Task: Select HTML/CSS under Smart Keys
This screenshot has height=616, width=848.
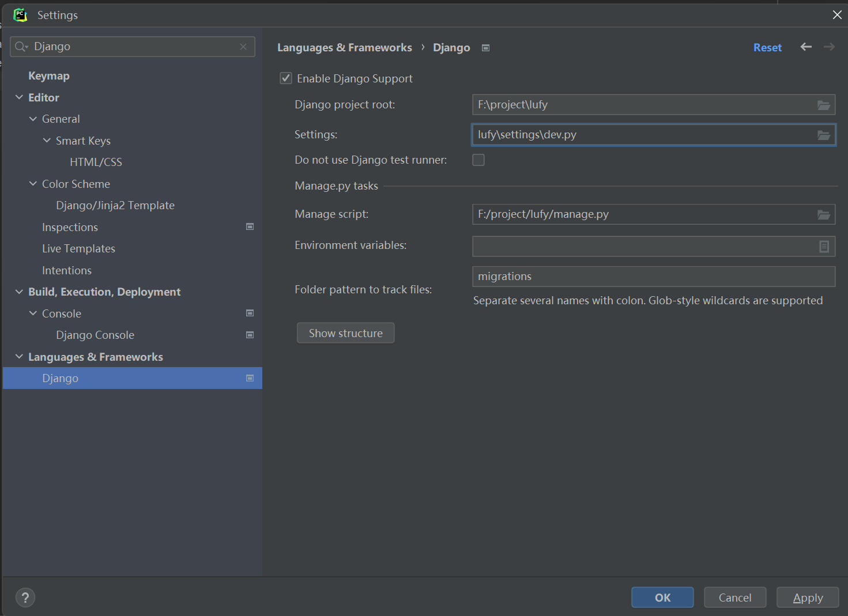Action: tap(96, 162)
